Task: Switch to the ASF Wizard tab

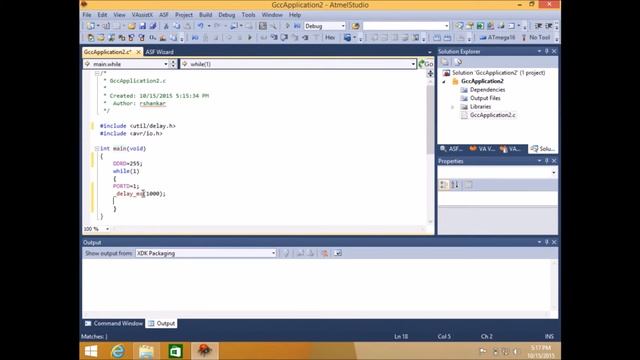Action: click(x=160, y=52)
